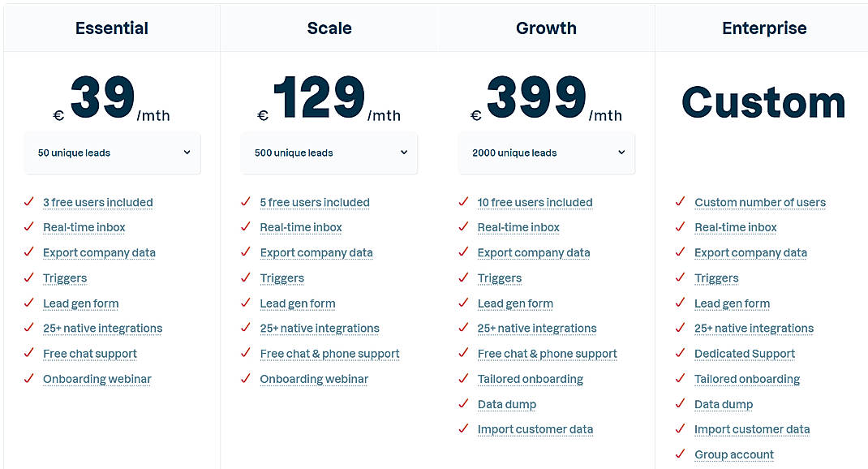Click the checkmark next to Scale's Triggers feature
Viewport: 868px width, 469px height.
(246, 278)
